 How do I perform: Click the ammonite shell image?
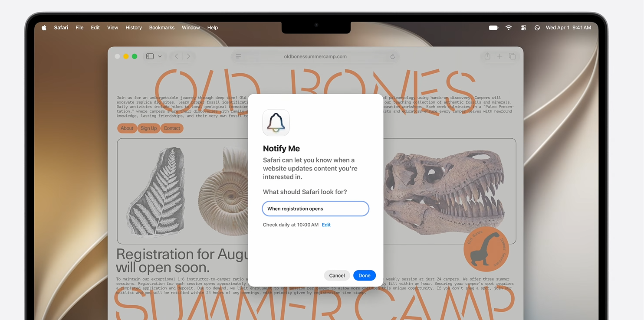click(223, 191)
